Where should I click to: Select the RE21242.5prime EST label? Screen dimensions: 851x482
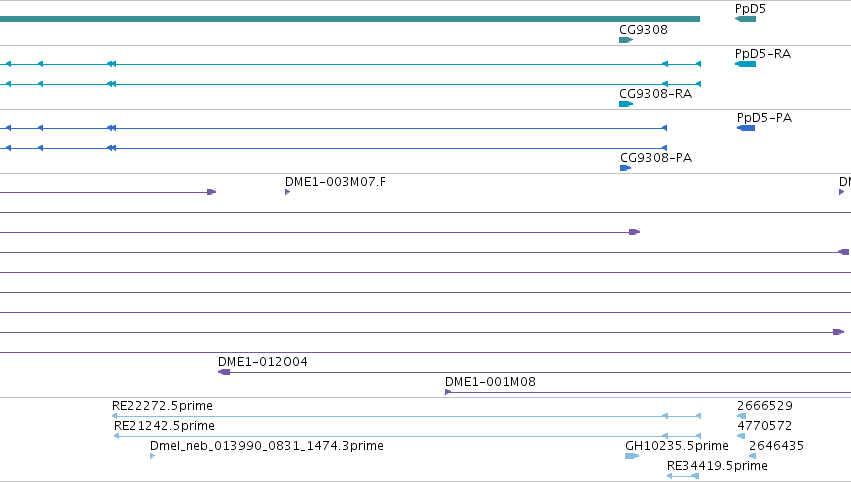tap(164, 426)
